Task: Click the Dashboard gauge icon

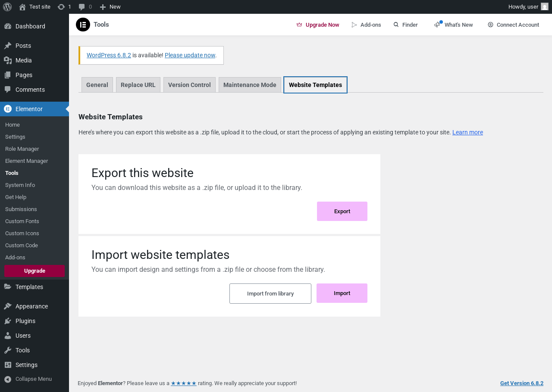Action: (x=8, y=26)
